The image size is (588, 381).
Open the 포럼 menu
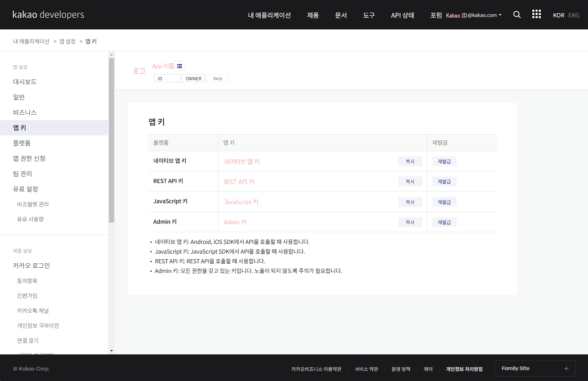tap(436, 15)
